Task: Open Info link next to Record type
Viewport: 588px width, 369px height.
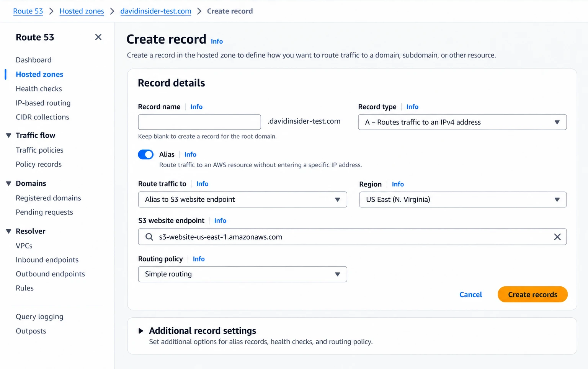Action: (x=412, y=107)
